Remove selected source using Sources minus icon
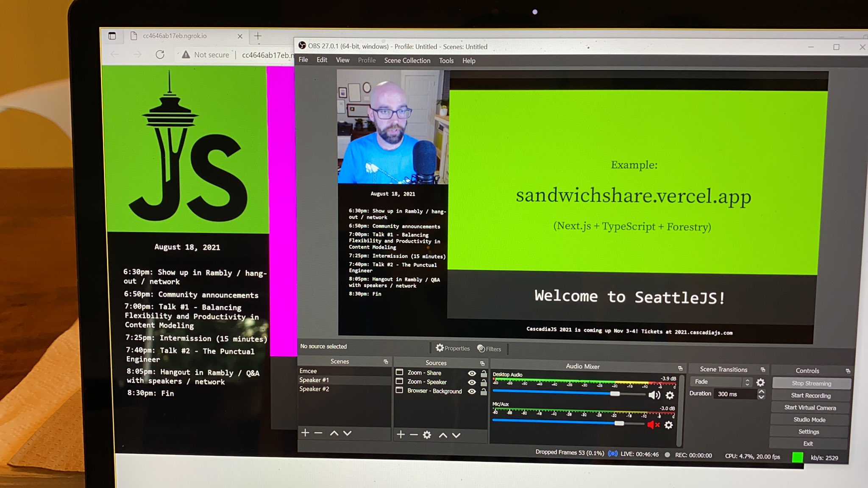Screen dimensions: 868x488 [414, 435]
